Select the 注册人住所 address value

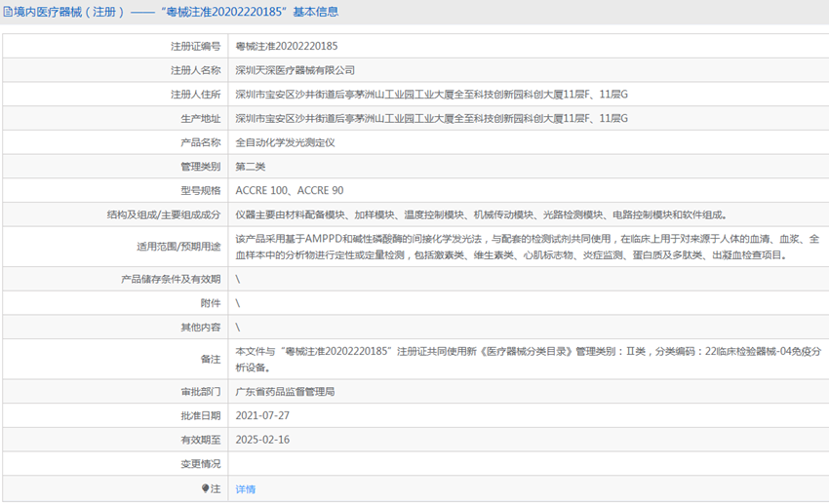(431, 94)
